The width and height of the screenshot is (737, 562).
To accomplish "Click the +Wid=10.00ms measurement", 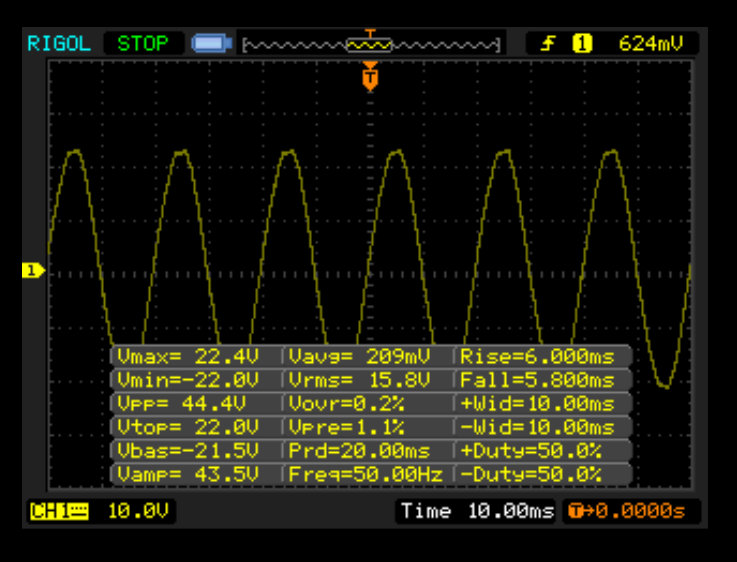I will 537,404.
